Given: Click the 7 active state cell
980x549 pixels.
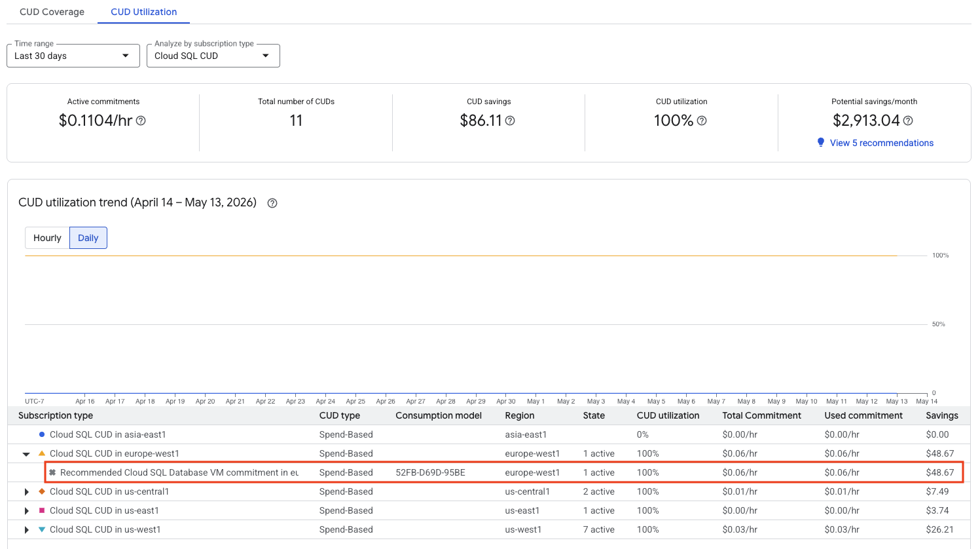Looking at the screenshot, I should point(599,529).
